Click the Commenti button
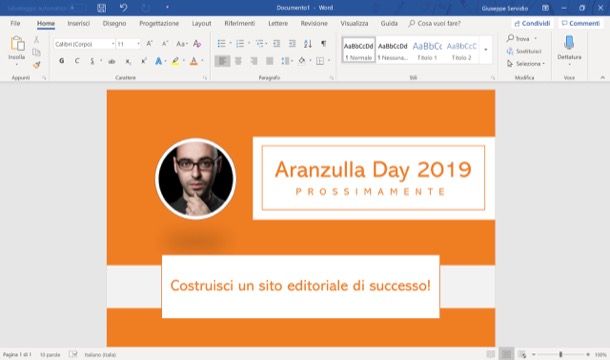Image resolution: width=610 pixels, height=360 pixels. tap(580, 23)
